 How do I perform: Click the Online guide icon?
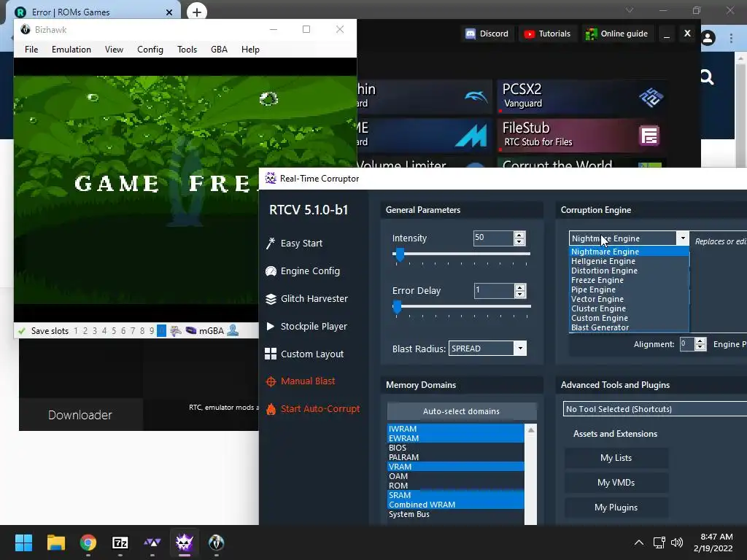coord(591,34)
